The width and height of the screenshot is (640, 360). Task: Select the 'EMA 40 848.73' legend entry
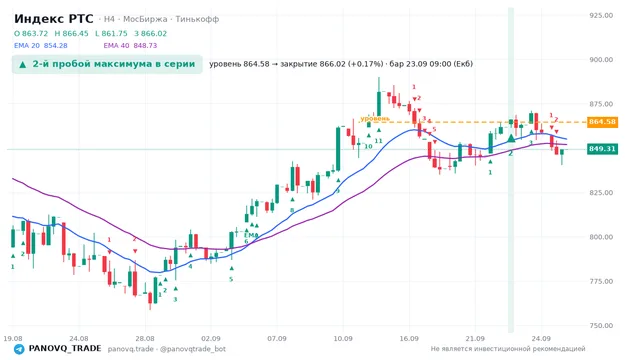(130, 45)
